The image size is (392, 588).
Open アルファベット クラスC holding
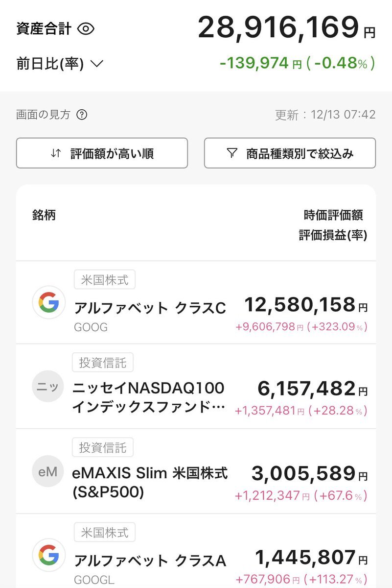pyautogui.click(x=150, y=308)
